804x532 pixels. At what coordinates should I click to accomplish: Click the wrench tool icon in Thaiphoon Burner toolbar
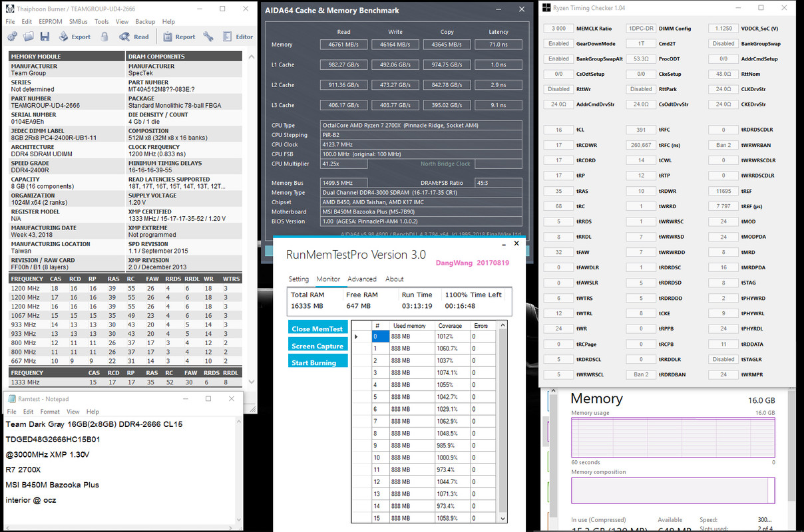pos(208,37)
